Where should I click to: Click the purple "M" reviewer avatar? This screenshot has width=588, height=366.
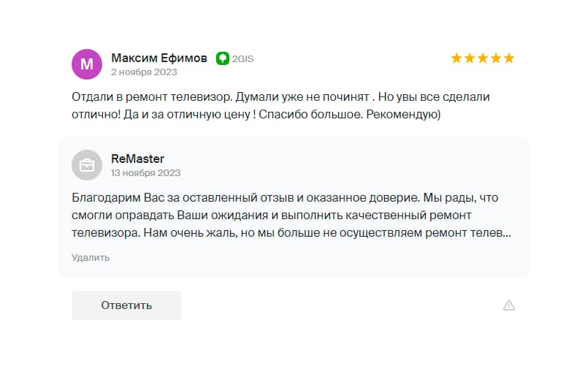point(87,64)
